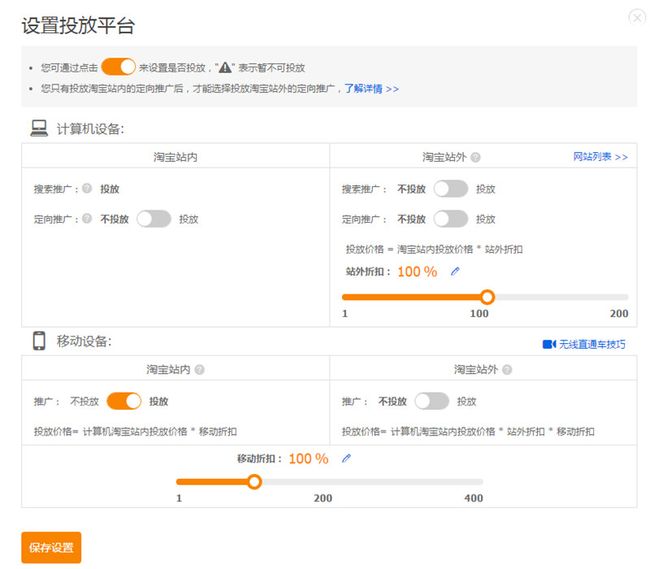Click the mobile device phone icon
This screenshot has width=650, height=569.
pyautogui.click(x=39, y=341)
